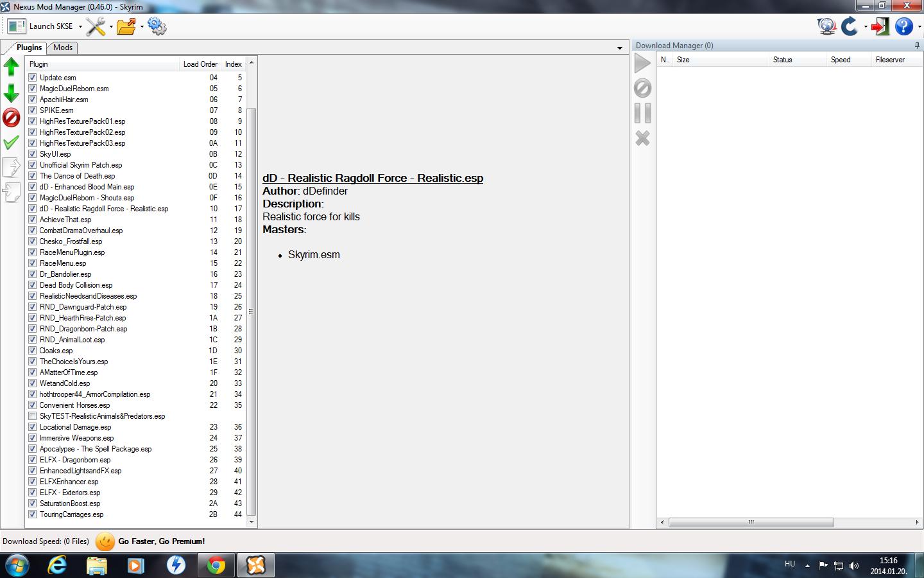
Task: Open the game folders icon
Action: click(x=126, y=26)
